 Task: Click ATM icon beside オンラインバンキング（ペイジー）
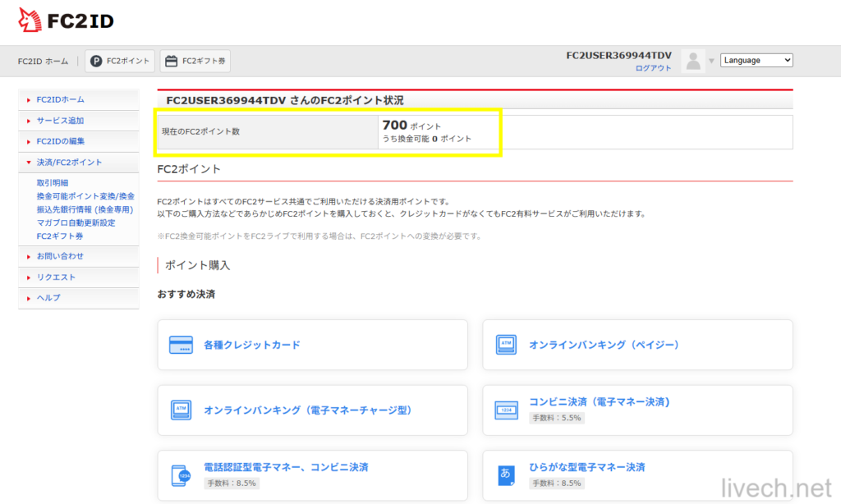[x=506, y=345]
